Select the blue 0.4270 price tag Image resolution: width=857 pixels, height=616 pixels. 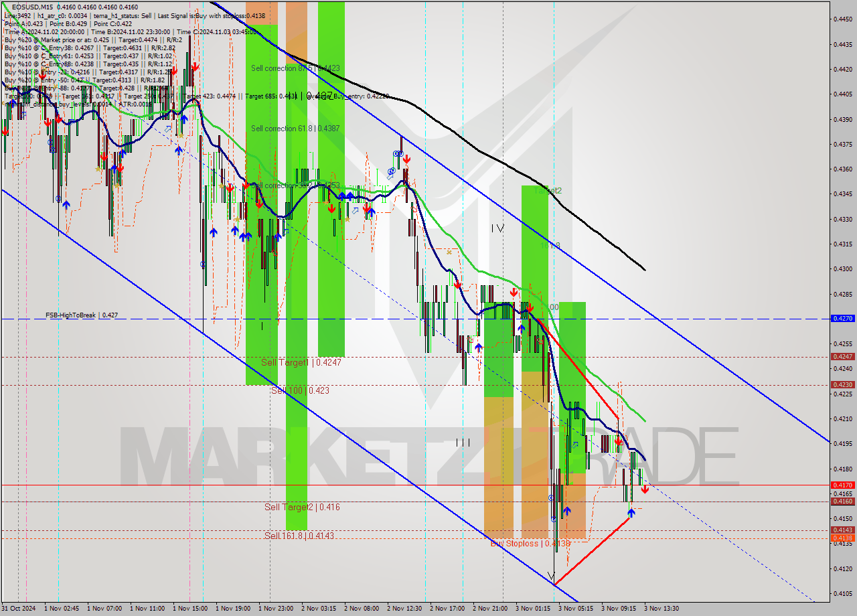pyautogui.click(x=842, y=319)
